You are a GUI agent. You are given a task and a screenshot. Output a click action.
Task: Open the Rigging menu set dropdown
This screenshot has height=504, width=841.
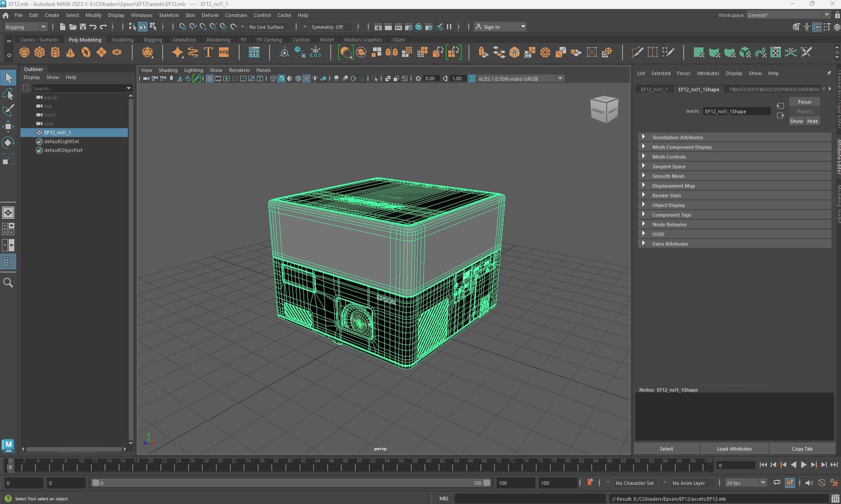[x=26, y=27]
